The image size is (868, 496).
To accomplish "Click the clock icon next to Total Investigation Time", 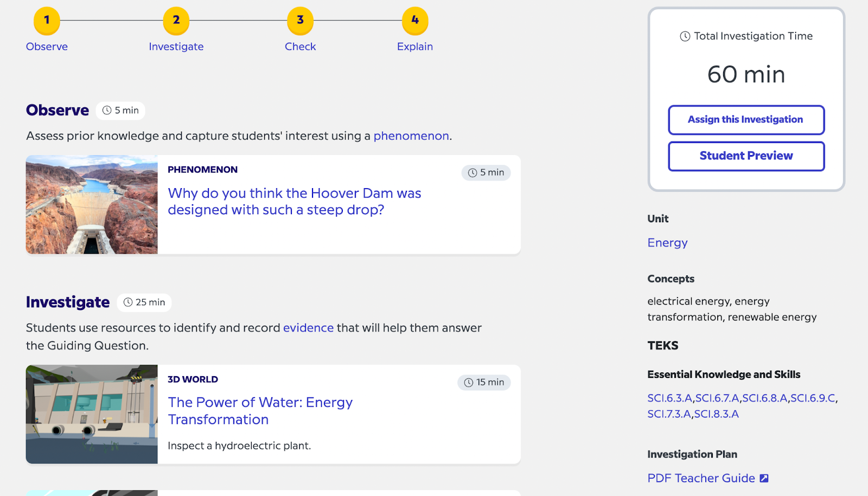I will [685, 36].
